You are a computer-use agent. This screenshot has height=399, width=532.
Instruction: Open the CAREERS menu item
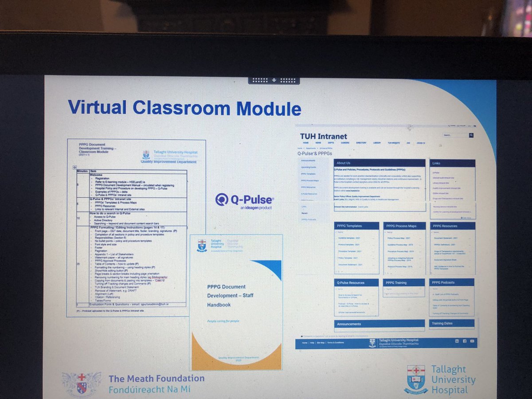[x=345, y=143]
